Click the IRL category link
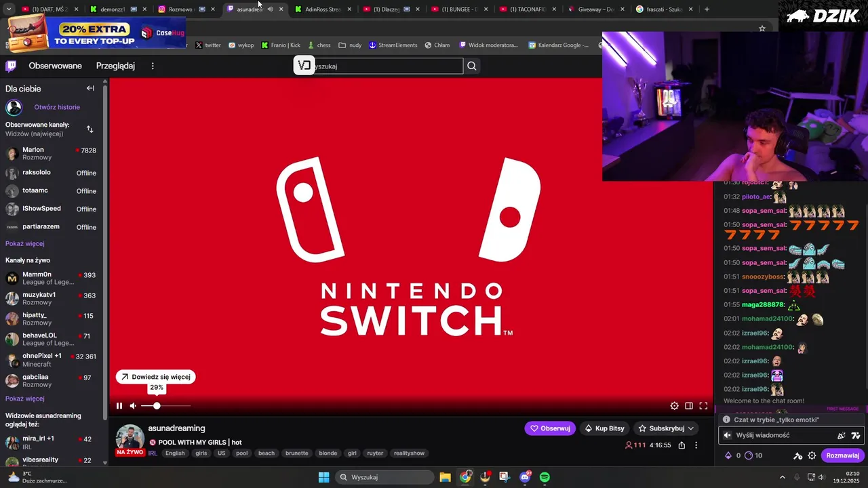The image size is (868, 488). 153,453
